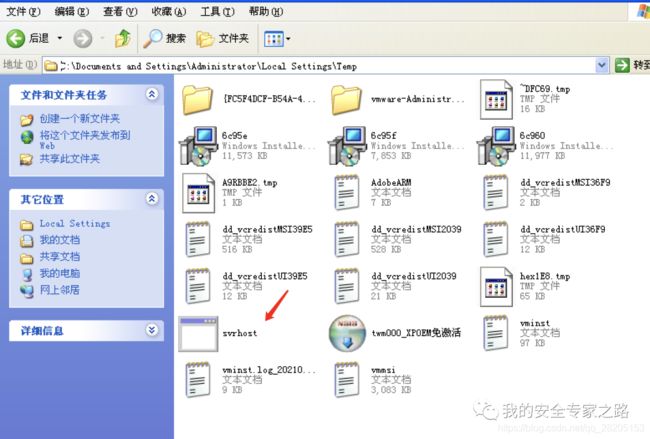Open the Search (搜索) toolbar button
The width and height of the screenshot is (650, 439).
165,39
